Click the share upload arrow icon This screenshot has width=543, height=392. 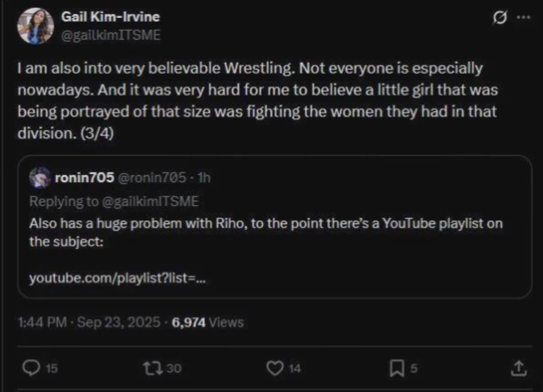point(517,369)
